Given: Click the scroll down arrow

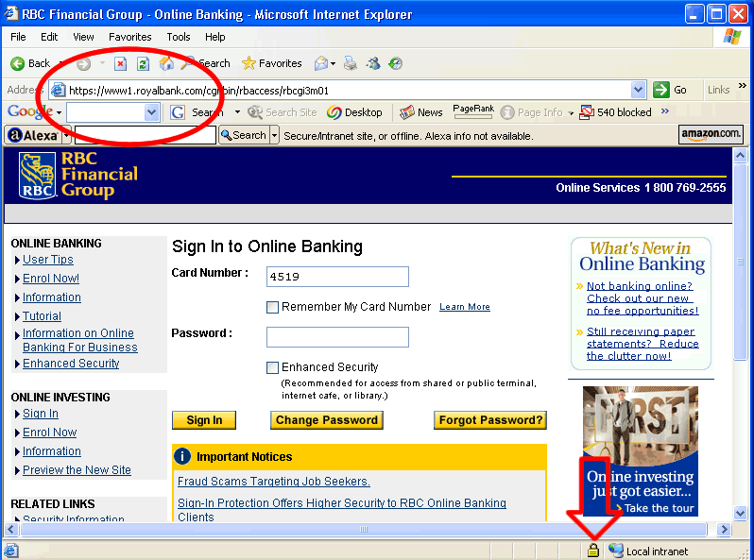Looking at the screenshot, I should point(740,513).
